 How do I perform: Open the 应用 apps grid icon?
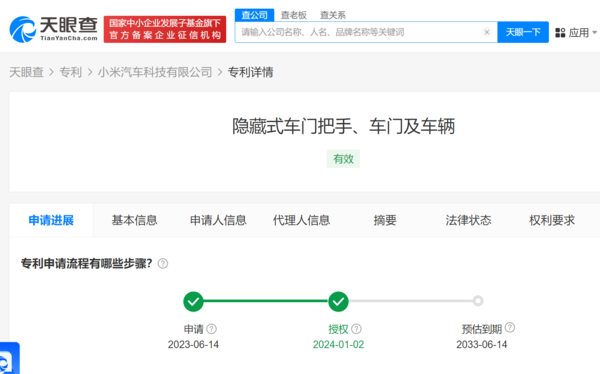coord(560,33)
